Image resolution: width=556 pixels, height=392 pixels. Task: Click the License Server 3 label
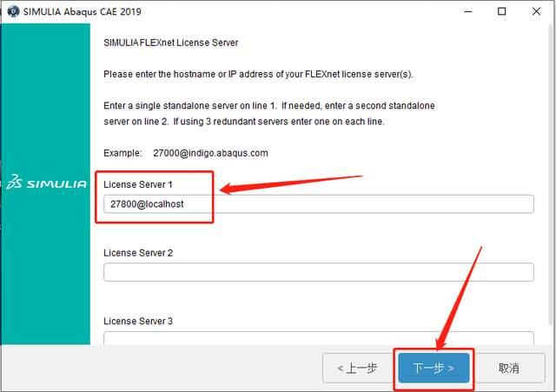pyautogui.click(x=138, y=321)
